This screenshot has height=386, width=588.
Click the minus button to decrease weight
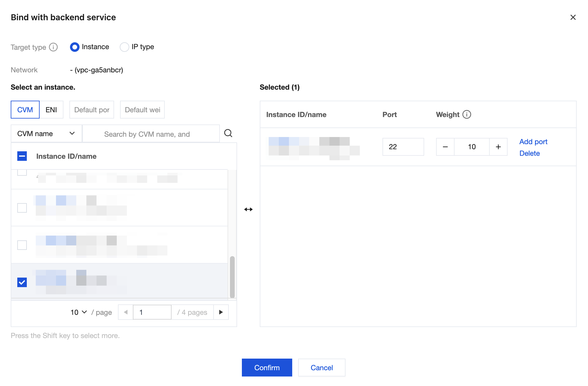click(x=445, y=147)
